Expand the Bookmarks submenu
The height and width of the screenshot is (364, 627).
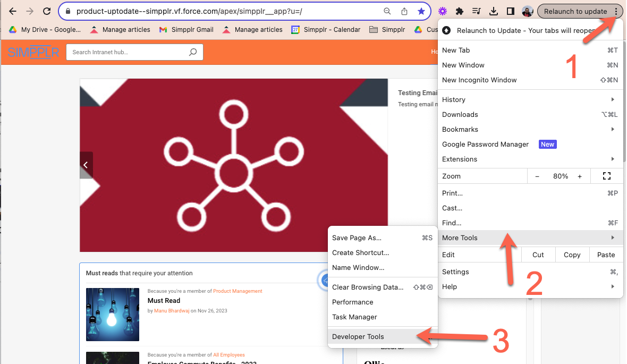tap(530, 129)
